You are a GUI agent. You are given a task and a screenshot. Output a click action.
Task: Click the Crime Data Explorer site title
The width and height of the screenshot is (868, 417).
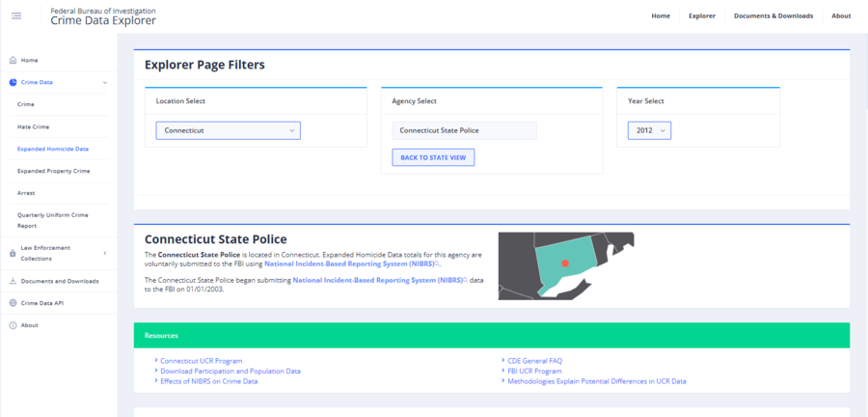click(103, 21)
